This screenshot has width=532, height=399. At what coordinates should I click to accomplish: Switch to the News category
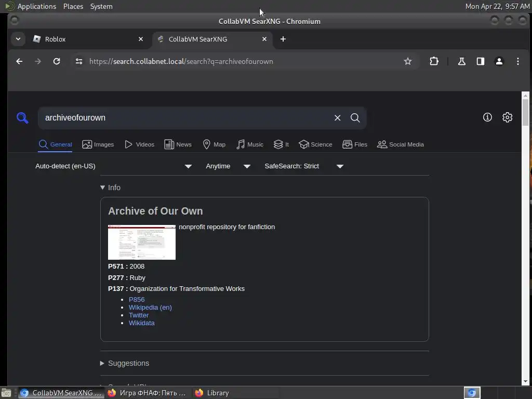(178, 144)
